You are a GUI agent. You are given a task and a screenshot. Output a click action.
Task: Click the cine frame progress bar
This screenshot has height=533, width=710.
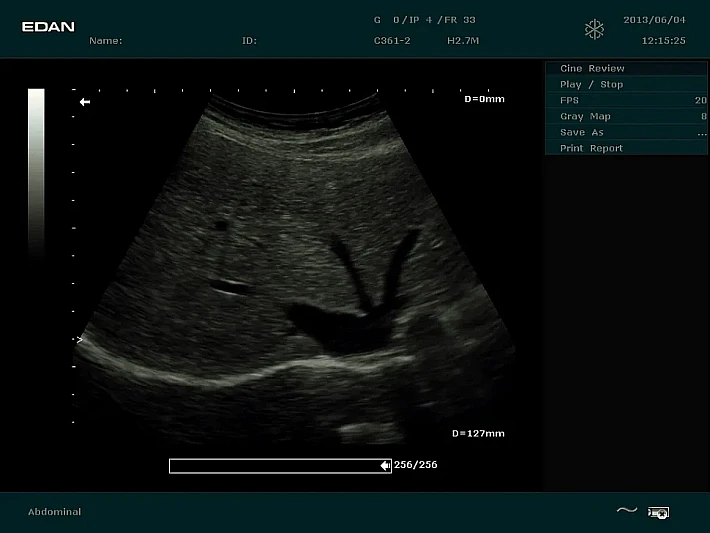point(273,465)
